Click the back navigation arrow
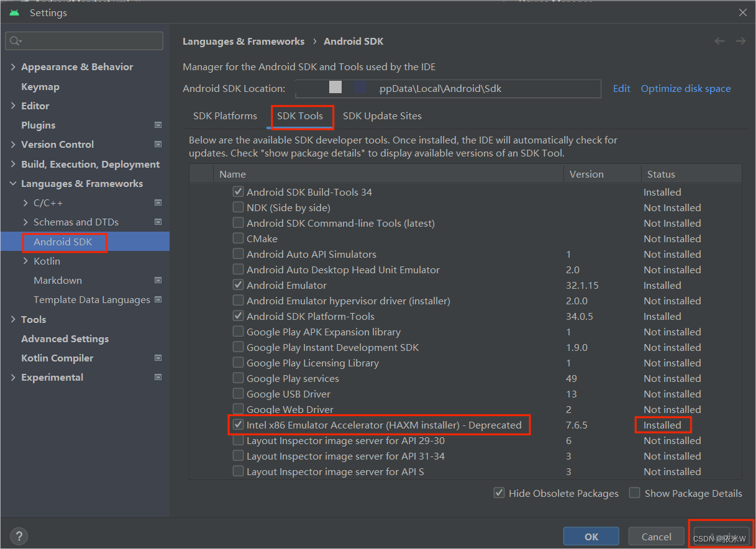 pyautogui.click(x=719, y=41)
